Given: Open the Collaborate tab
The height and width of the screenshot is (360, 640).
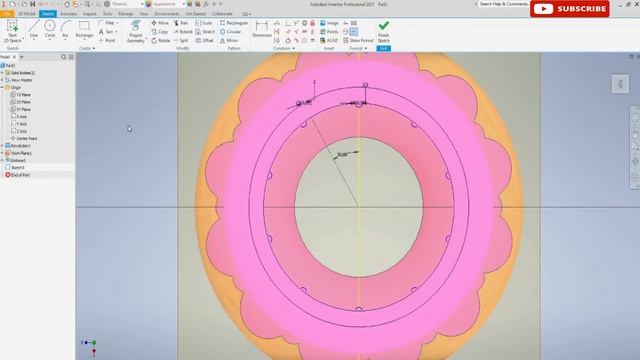Looking at the screenshot, I should point(222,14).
